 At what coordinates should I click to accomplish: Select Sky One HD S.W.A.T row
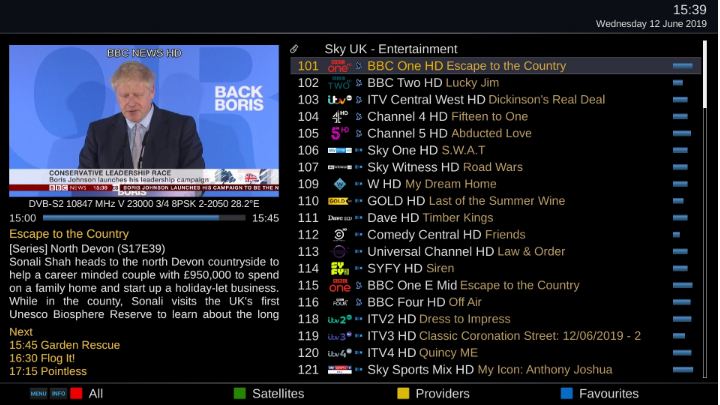point(495,151)
